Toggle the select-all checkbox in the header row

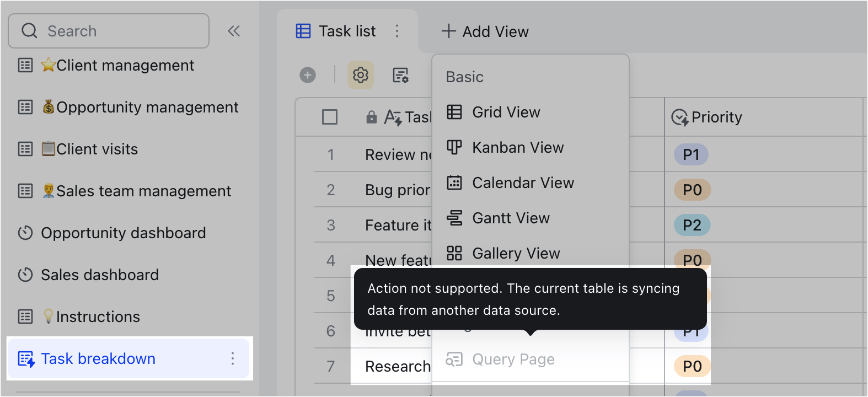click(x=329, y=117)
